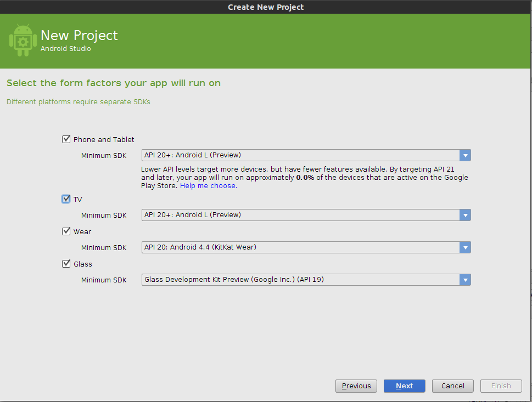The height and width of the screenshot is (402, 532).
Task: Toggle the TV form factor checkbox
Action: tap(66, 199)
